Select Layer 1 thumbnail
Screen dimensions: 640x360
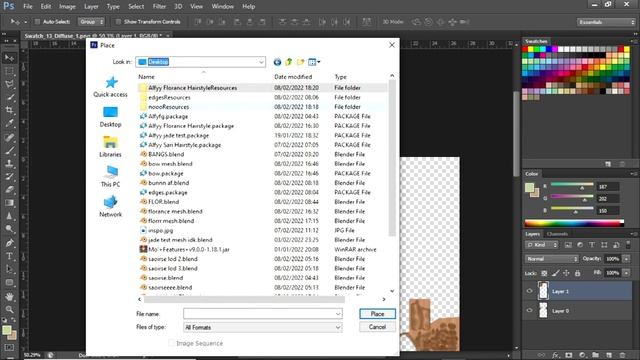543,291
